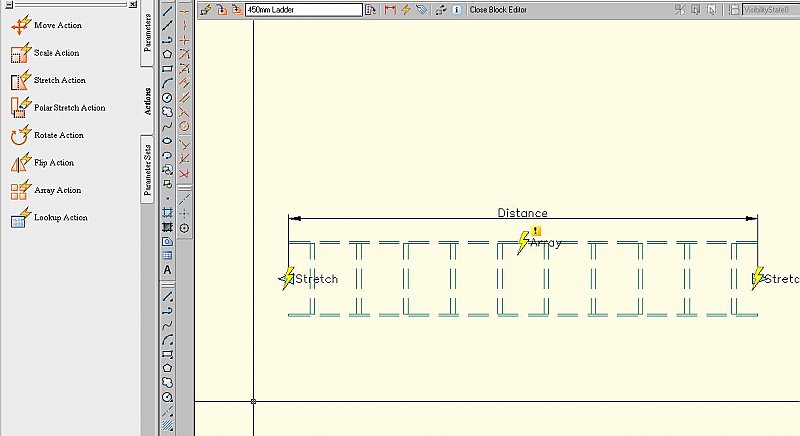Select the Array Action tool
Viewport: 800px width, 436px height.
coord(46,190)
